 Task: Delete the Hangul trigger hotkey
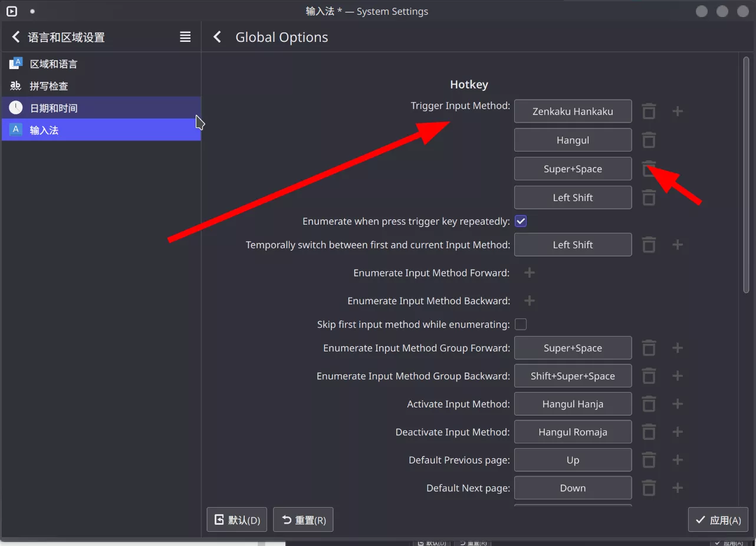coord(649,140)
